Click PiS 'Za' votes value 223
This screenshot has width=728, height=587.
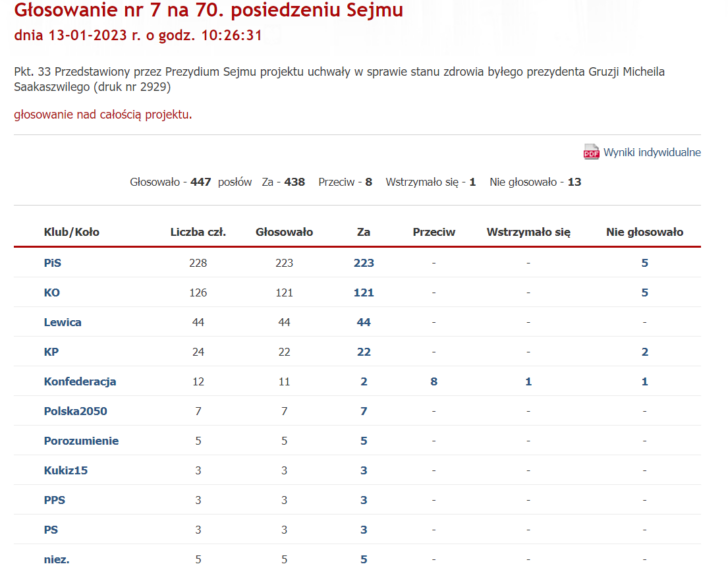(364, 263)
